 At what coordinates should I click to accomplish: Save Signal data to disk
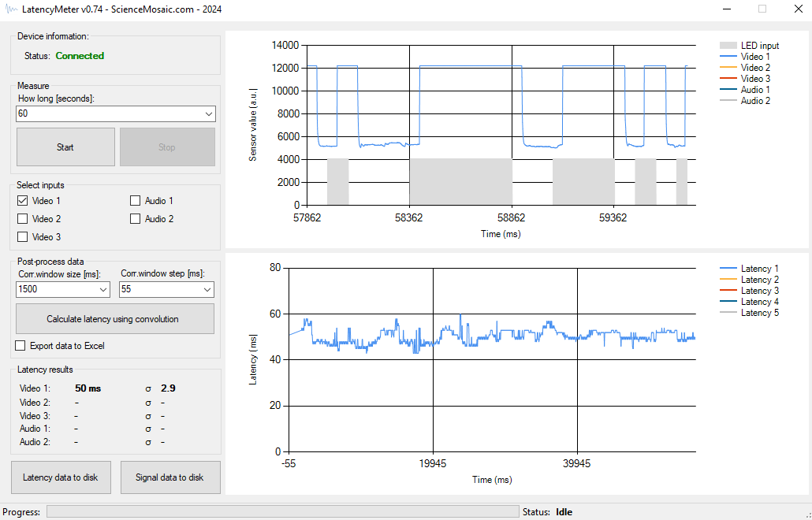(x=170, y=477)
